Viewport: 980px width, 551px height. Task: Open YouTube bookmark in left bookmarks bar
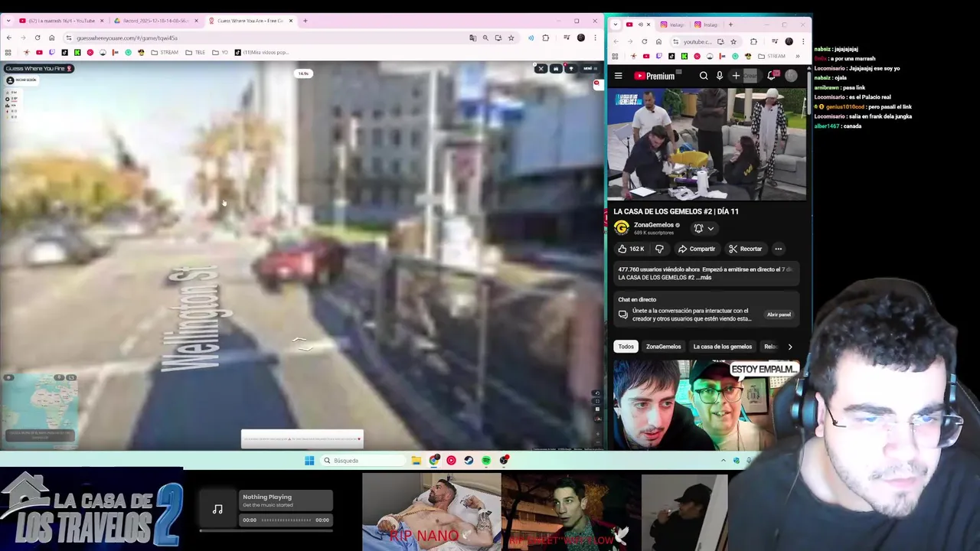tap(39, 52)
